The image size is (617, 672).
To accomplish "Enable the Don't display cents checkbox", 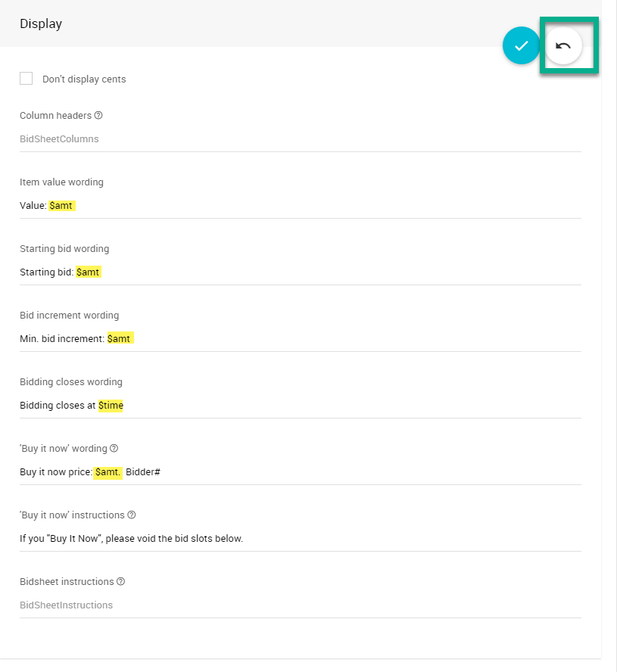I will click(x=26, y=79).
